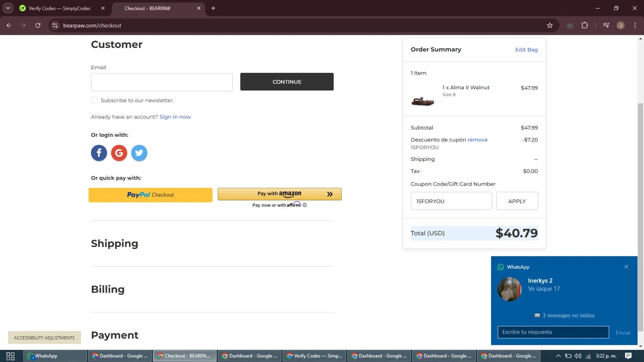This screenshot has height=362, width=644.
Task: Open the Windows notification center icon
Action: [x=628, y=356]
